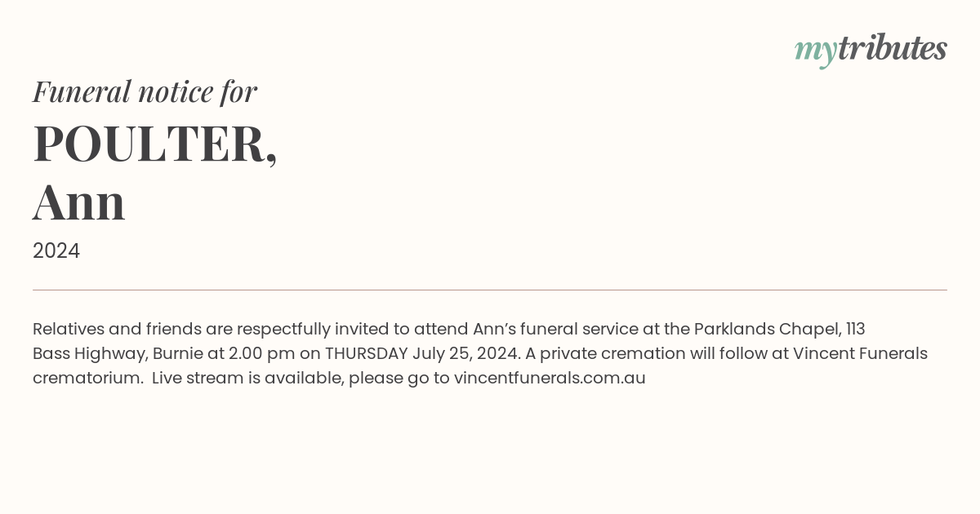This screenshot has height=514, width=980.
Task: Click the 'Funeral notice for' heading
Action: point(145,92)
